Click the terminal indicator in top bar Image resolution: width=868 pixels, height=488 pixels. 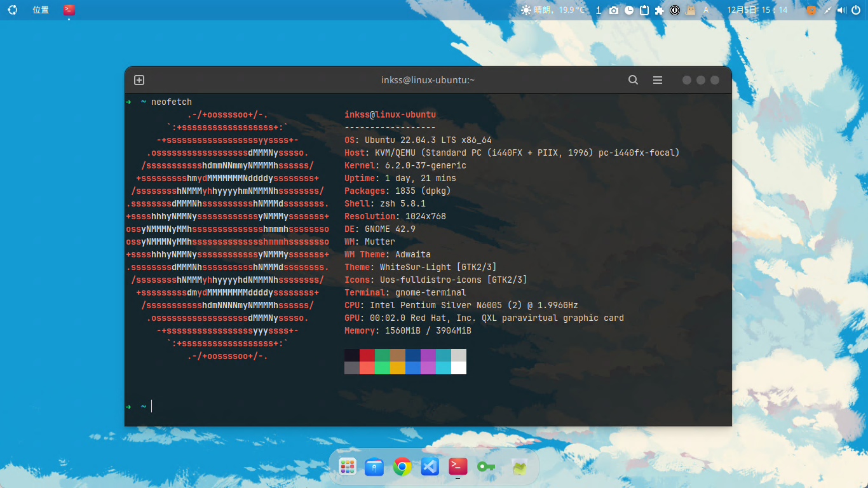coord(69,10)
